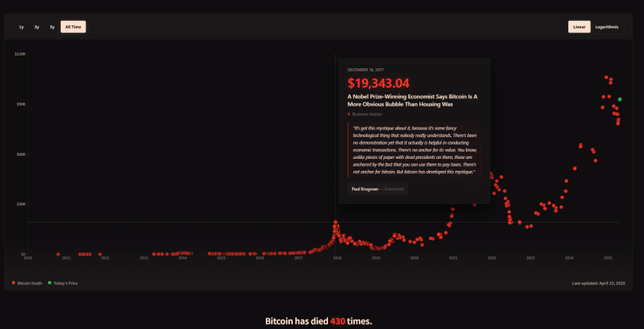Click the red bullet beside Business Insider
Screen dimensions: 644x329
(x=349, y=114)
